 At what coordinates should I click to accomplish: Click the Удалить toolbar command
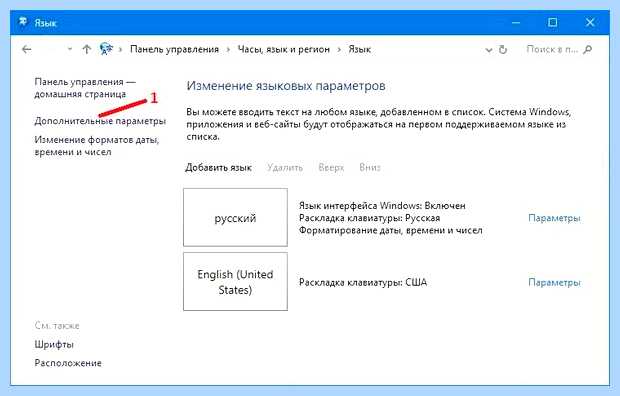click(285, 168)
